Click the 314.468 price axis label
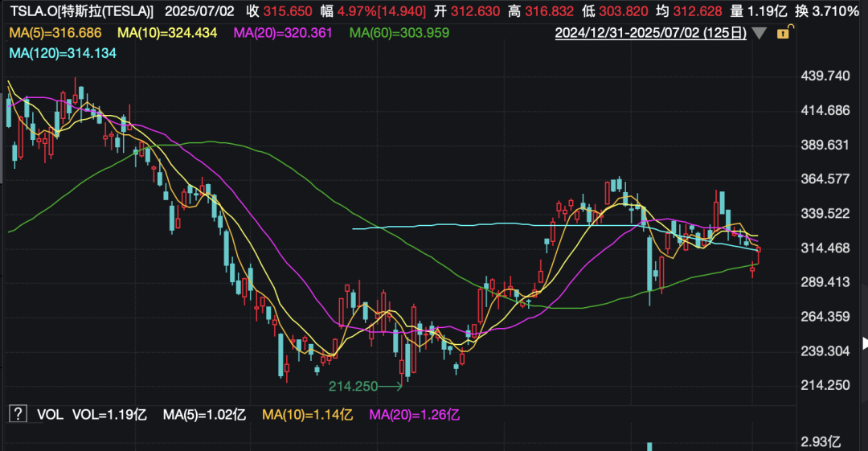Image resolution: width=868 pixels, height=451 pixels. (825, 248)
